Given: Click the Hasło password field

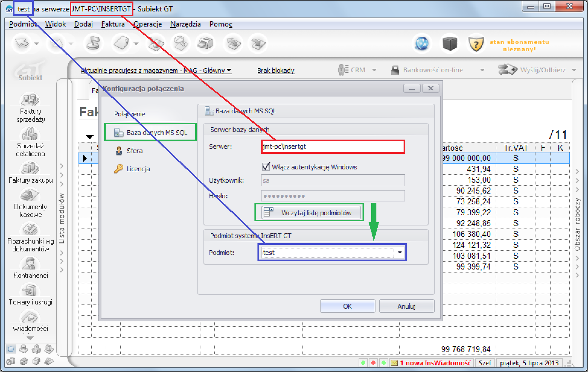Looking at the screenshot, I should coord(333,196).
